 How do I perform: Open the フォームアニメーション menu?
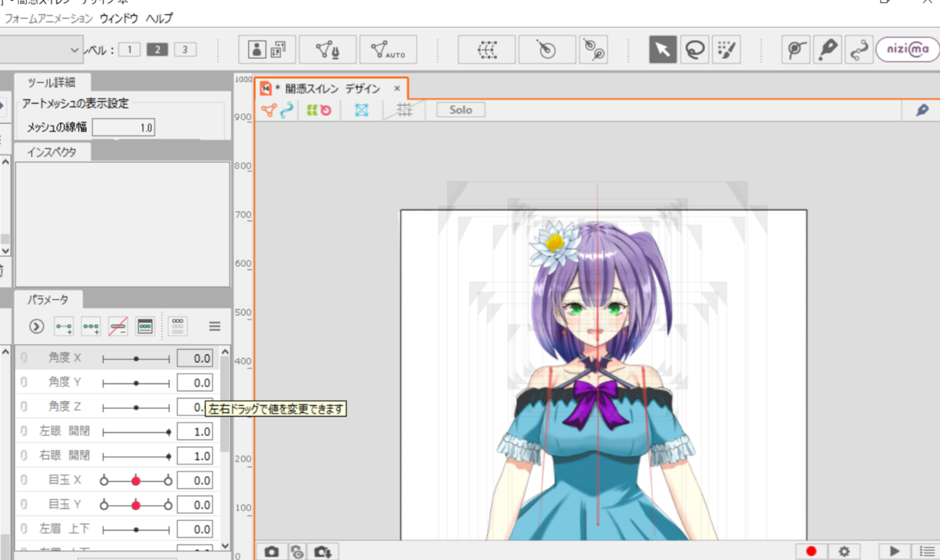pyautogui.click(x=49, y=18)
